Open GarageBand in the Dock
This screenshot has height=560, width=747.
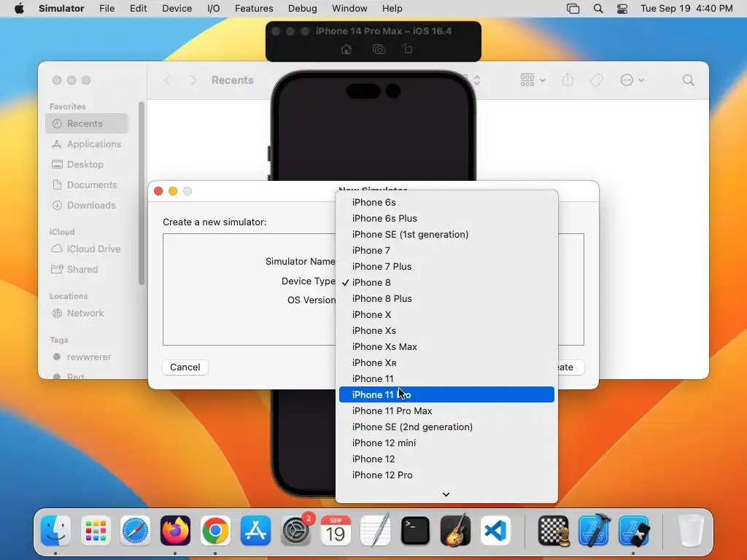pyautogui.click(x=455, y=530)
